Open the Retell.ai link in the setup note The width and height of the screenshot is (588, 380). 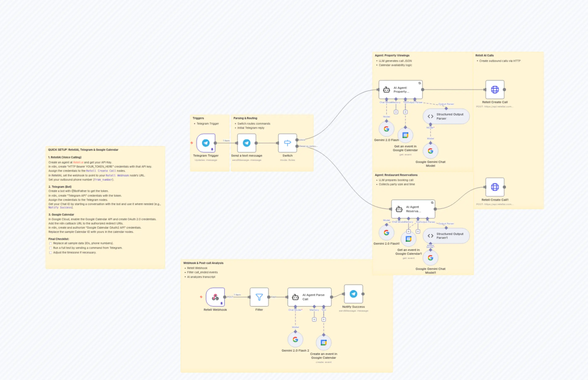[x=78, y=162]
